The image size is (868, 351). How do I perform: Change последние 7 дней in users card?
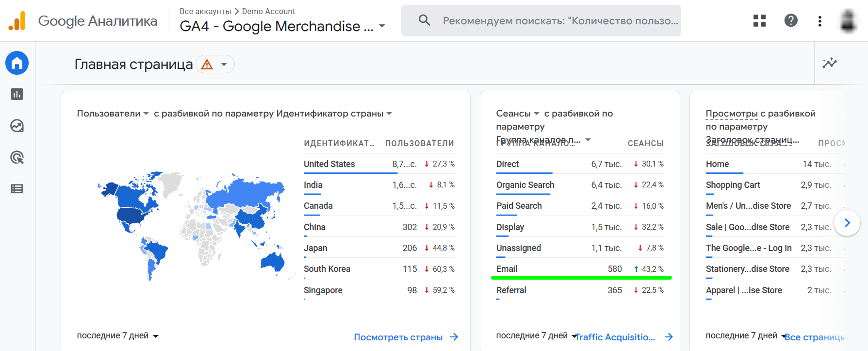click(x=118, y=335)
